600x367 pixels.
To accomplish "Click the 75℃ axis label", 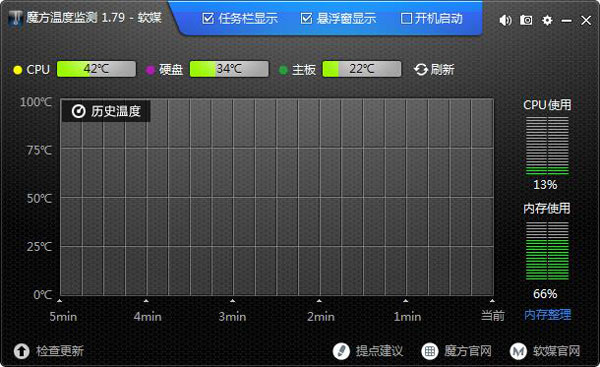I will coord(39,150).
